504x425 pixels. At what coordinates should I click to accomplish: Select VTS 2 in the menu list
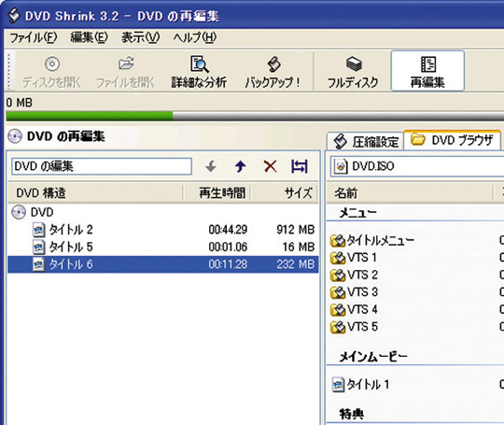point(362,275)
